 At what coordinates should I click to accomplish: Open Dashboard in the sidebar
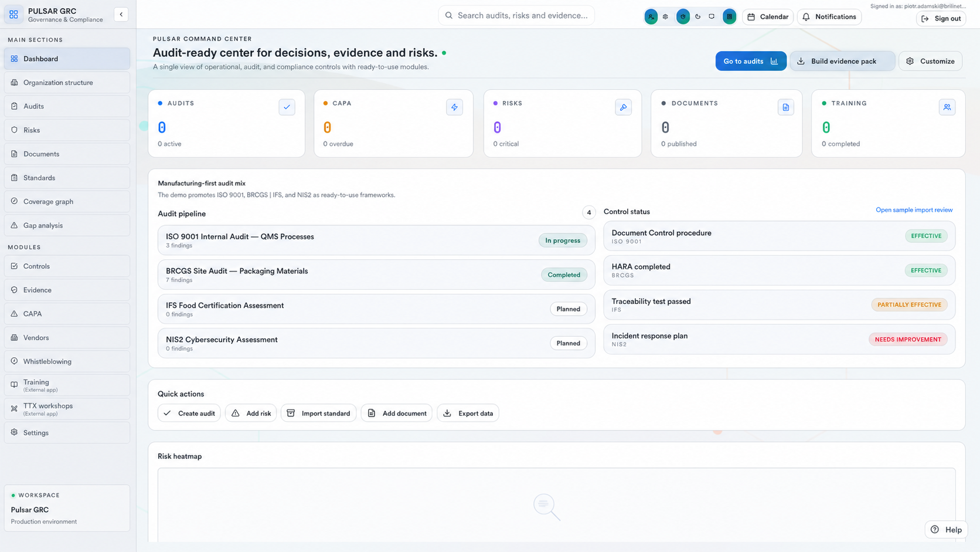click(67, 59)
